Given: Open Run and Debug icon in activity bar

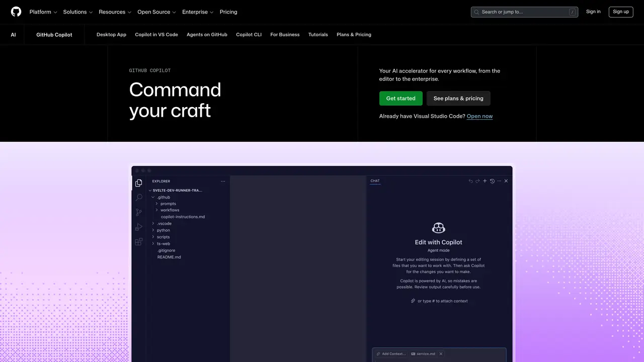Looking at the screenshot, I should click(x=139, y=227).
